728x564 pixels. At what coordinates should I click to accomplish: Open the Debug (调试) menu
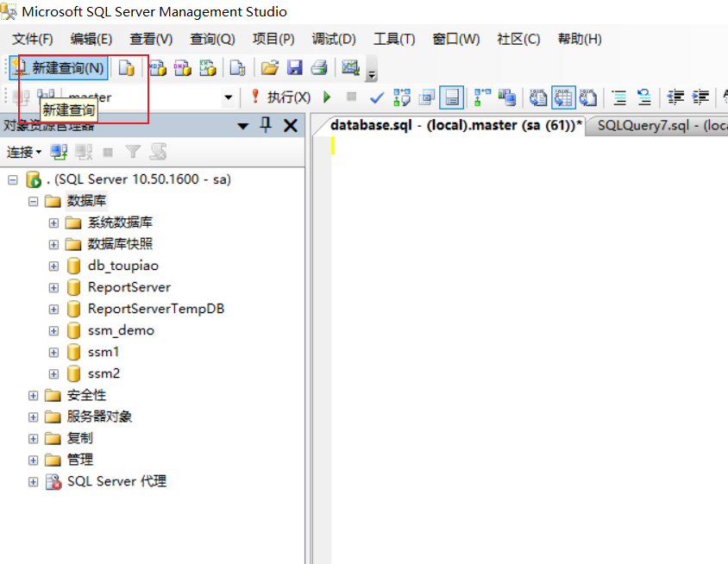coord(334,39)
